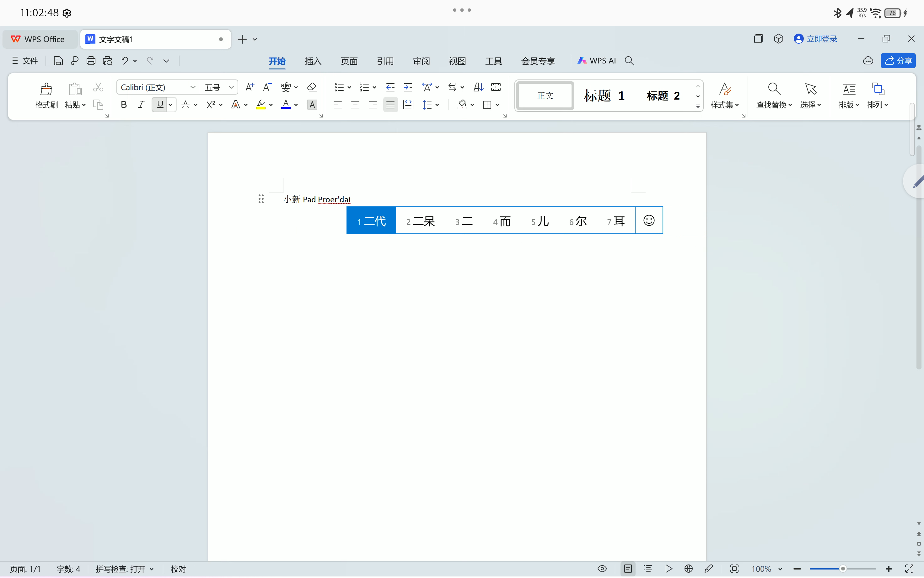
Task: Click the Find and Replace (查找替换) magnifier
Action: (774, 89)
